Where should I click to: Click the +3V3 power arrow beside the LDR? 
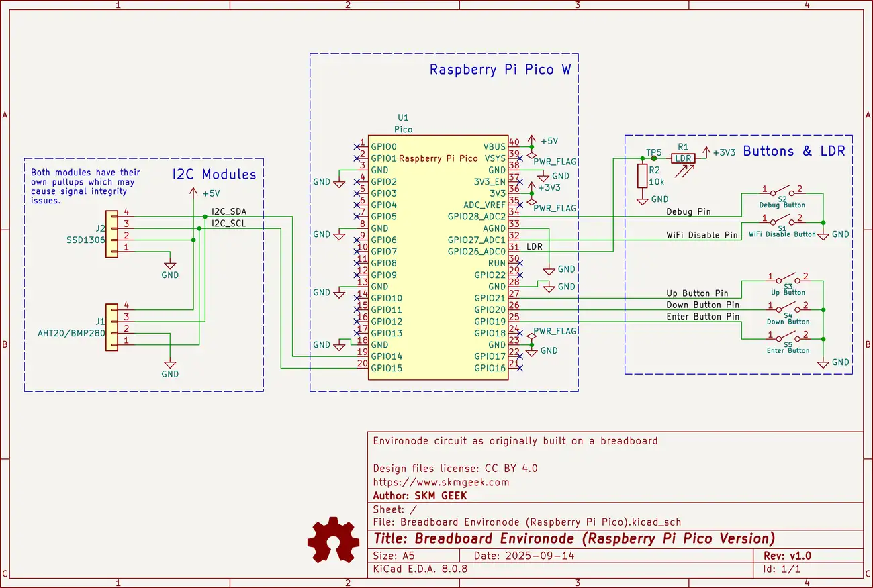pos(706,152)
